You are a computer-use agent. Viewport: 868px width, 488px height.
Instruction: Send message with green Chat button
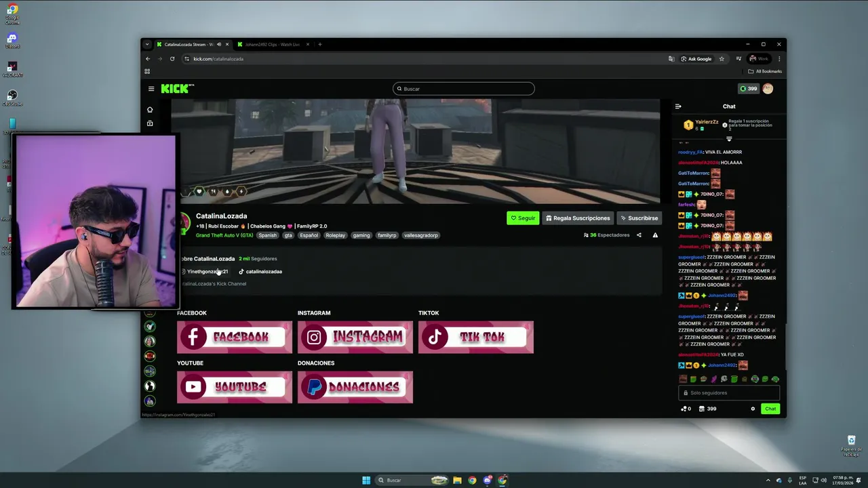tap(770, 409)
